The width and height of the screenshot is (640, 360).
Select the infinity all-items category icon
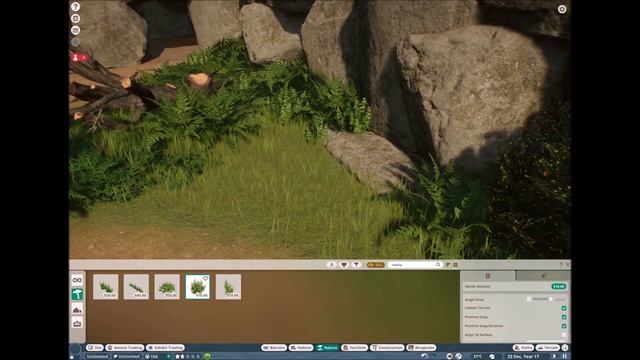click(x=77, y=280)
